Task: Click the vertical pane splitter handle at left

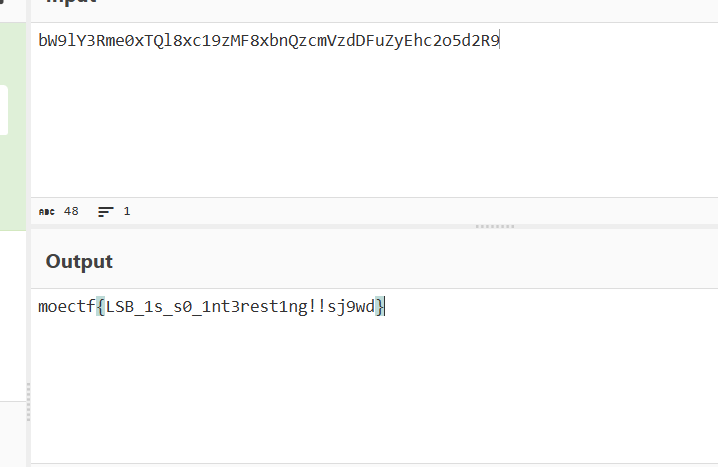Action: click(28, 402)
